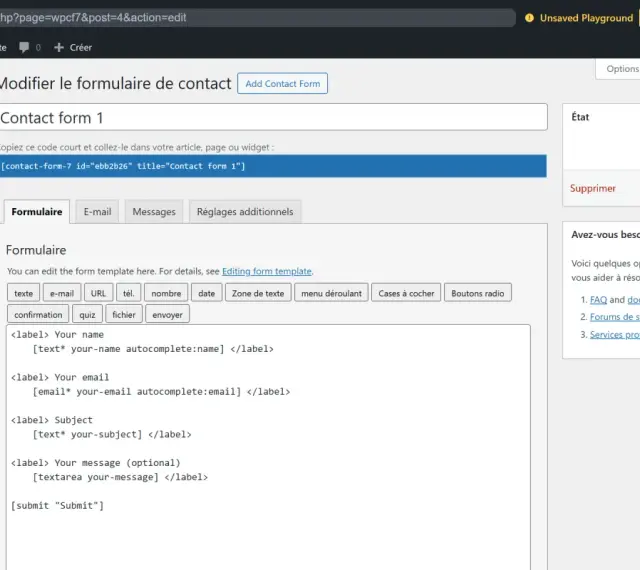
Task: Open the Services professionnels link
Action: click(x=615, y=334)
